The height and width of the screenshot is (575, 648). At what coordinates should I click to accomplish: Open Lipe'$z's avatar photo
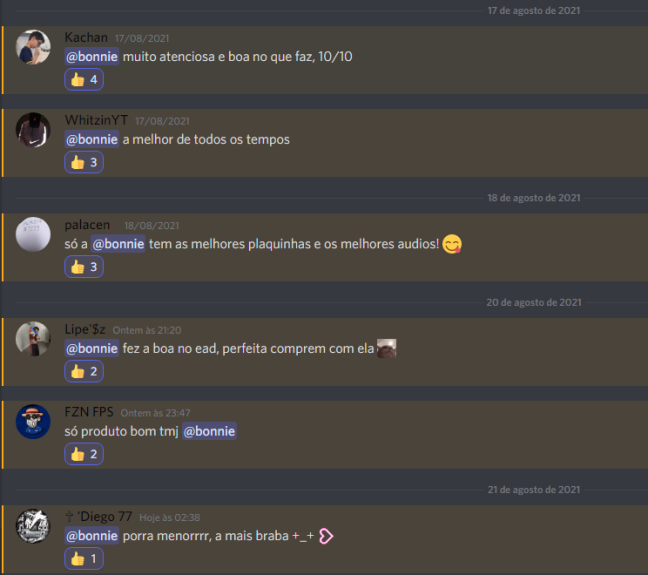tap(33, 339)
